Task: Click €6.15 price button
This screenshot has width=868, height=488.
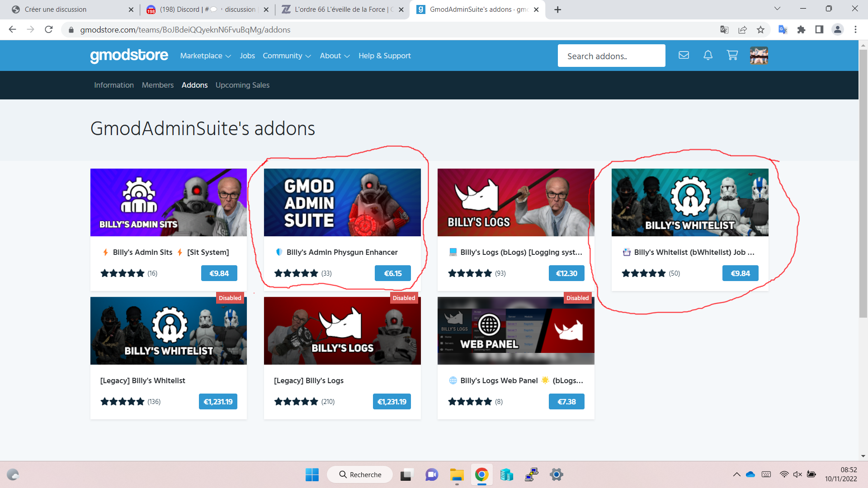Action: coord(393,273)
